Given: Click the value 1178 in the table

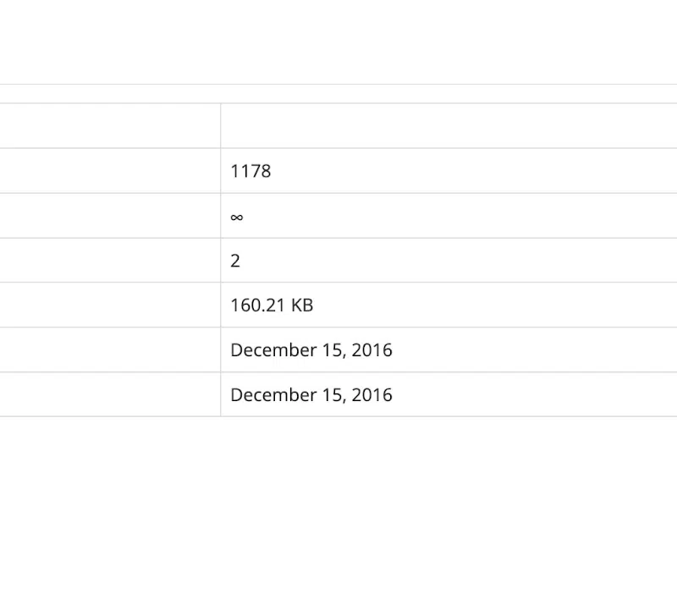Looking at the screenshot, I should (250, 171).
